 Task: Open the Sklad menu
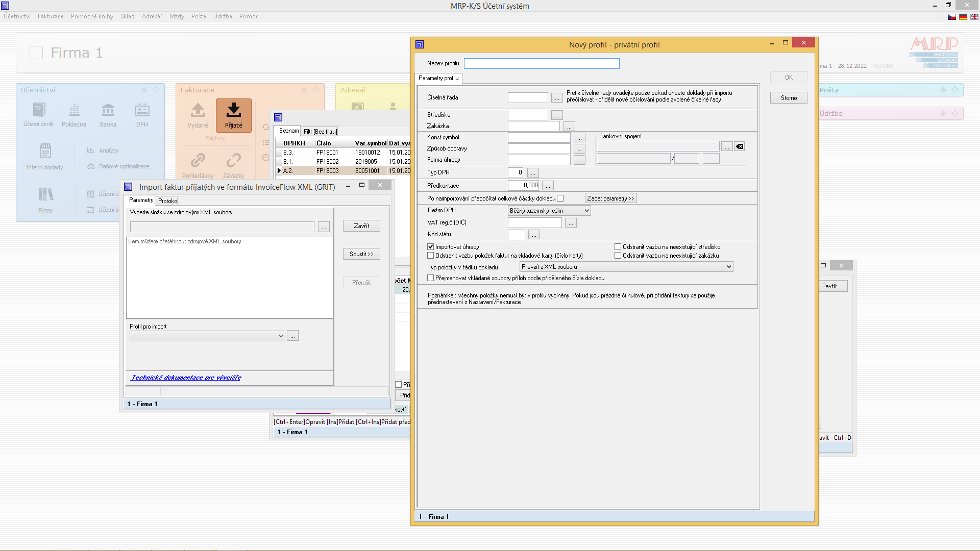127,16
